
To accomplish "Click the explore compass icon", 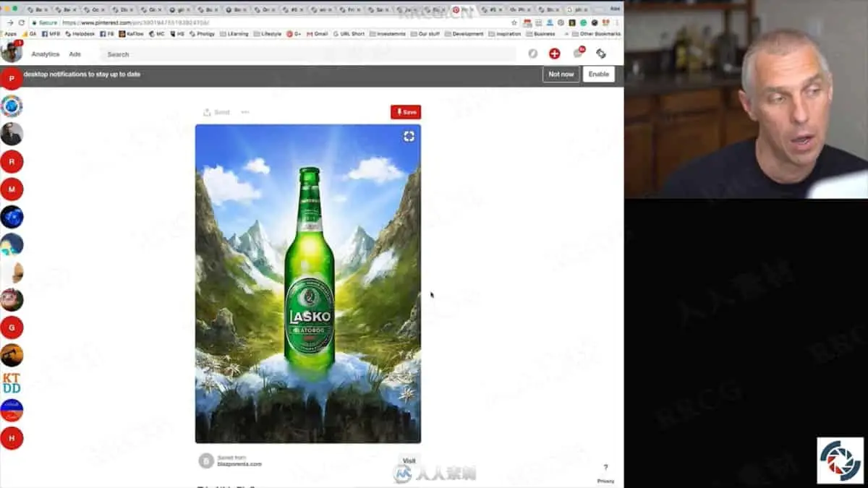I will tap(533, 53).
